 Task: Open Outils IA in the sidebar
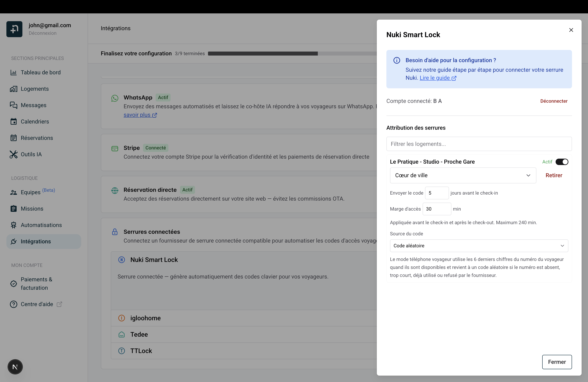[44, 154]
